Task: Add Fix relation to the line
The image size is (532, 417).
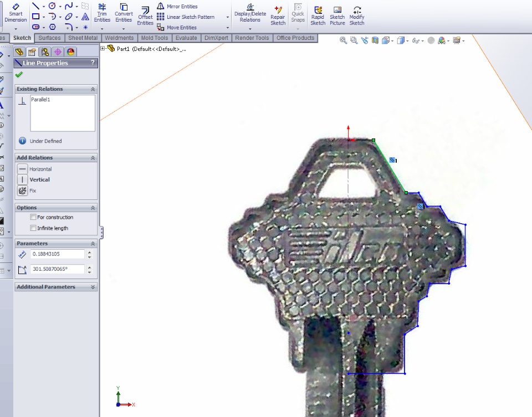Action: point(27,191)
